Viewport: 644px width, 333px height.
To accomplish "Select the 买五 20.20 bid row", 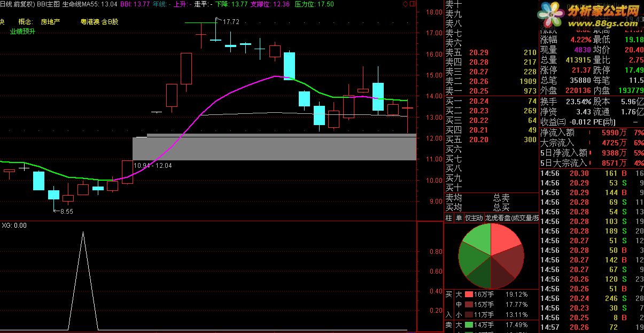I will [x=491, y=140].
